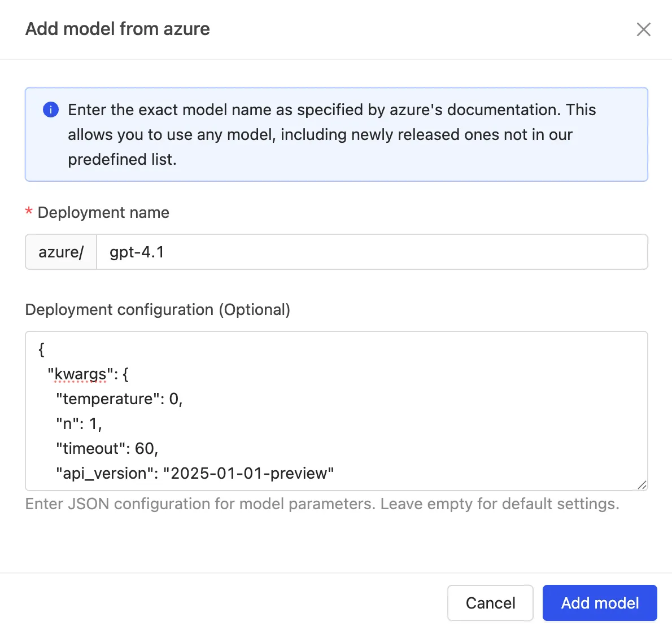Screen dimensions: 672x630
Task: Click the opening brace in the JSON editor
Action: coord(41,349)
